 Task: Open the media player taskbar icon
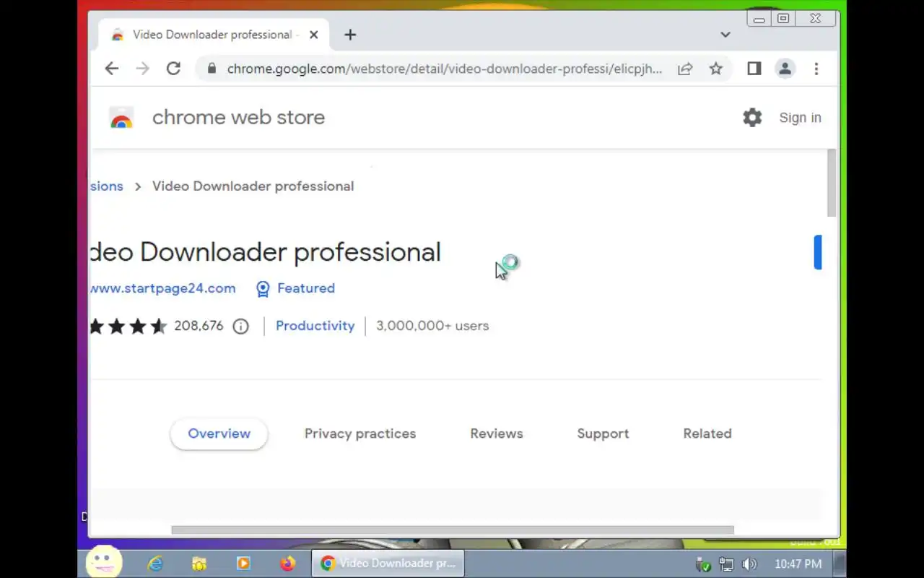tap(243, 564)
